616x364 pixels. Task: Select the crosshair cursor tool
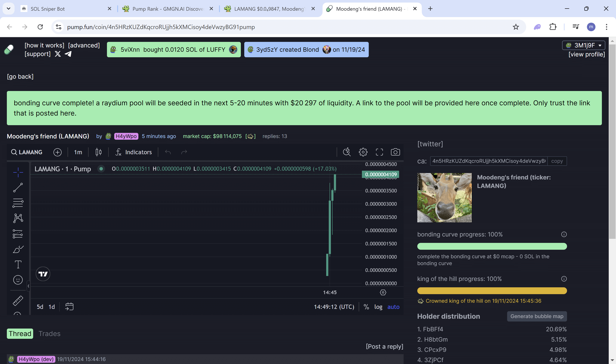pyautogui.click(x=18, y=172)
